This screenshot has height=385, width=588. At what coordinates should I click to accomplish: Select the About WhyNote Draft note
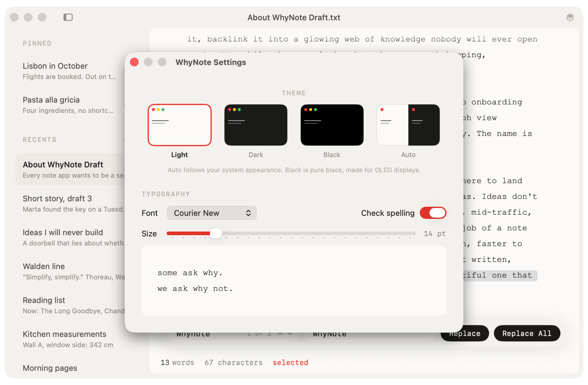pyautogui.click(x=70, y=170)
